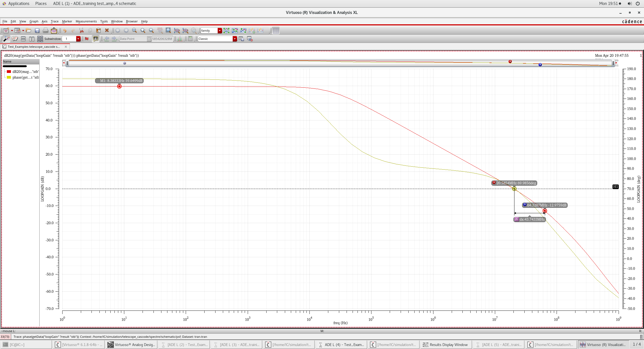Image resolution: width=644 pixels, height=349 pixels.
Task: Open Applications menu in top panel
Action: 16,4
